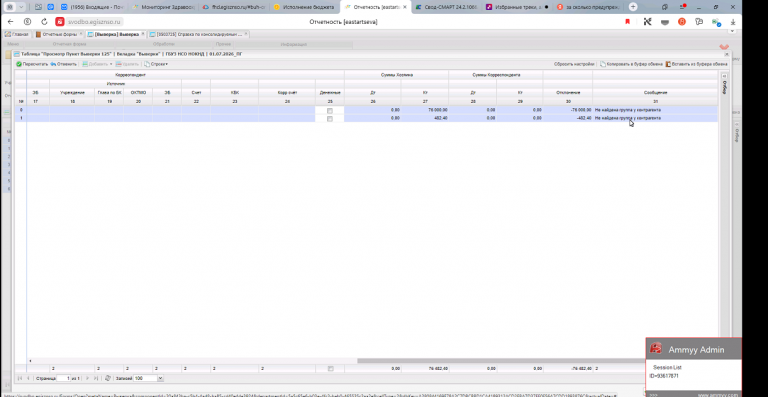
Task: Click the Страница page number field
Action: pos(65,378)
